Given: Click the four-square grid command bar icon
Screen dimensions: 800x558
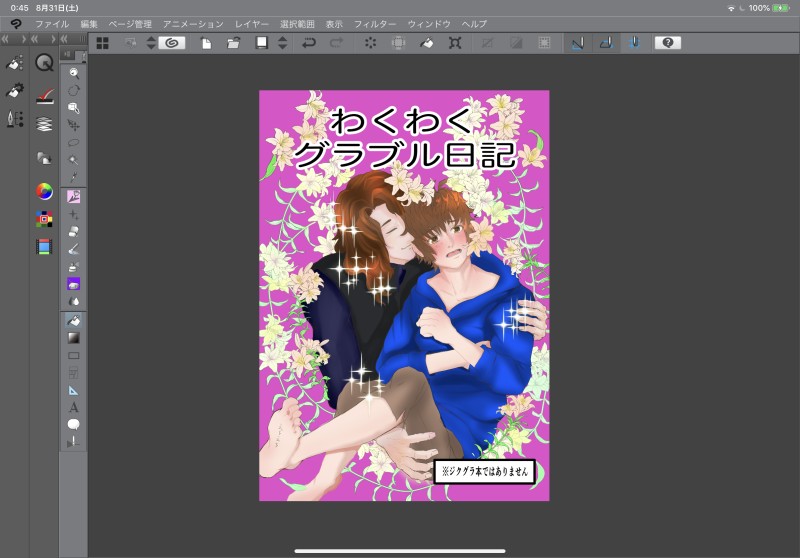Looking at the screenshot, I should (x=103, y=43).
